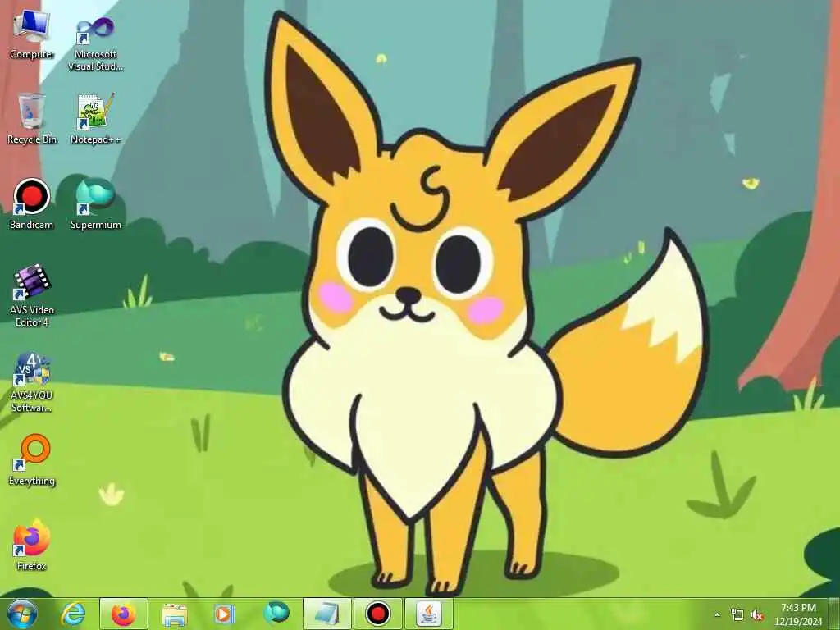Screen dimensions: 840x630
Task: Select the Firefox desktop shortcut
Action: (32, 545)
